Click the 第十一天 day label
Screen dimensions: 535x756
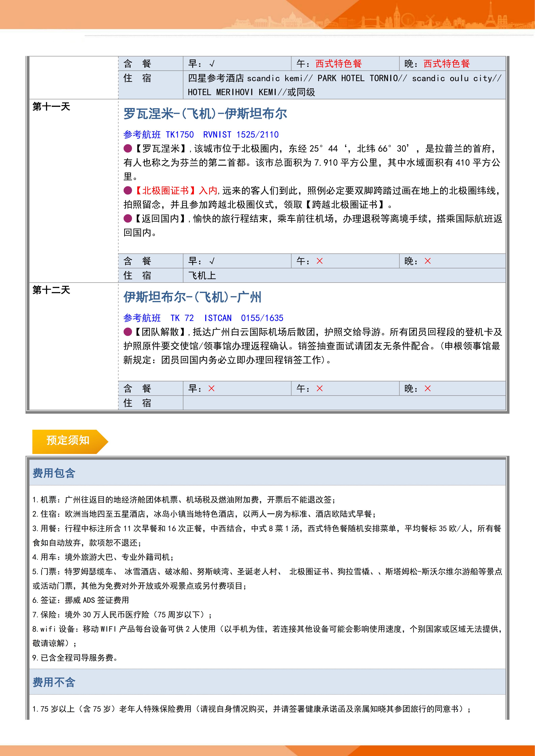[x=51, y=107]
